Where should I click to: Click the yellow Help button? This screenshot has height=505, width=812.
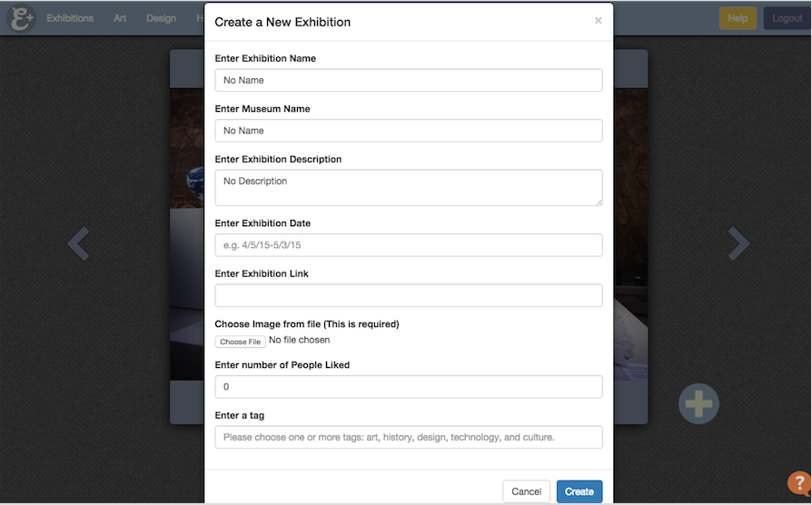click(x=738, y=18)
